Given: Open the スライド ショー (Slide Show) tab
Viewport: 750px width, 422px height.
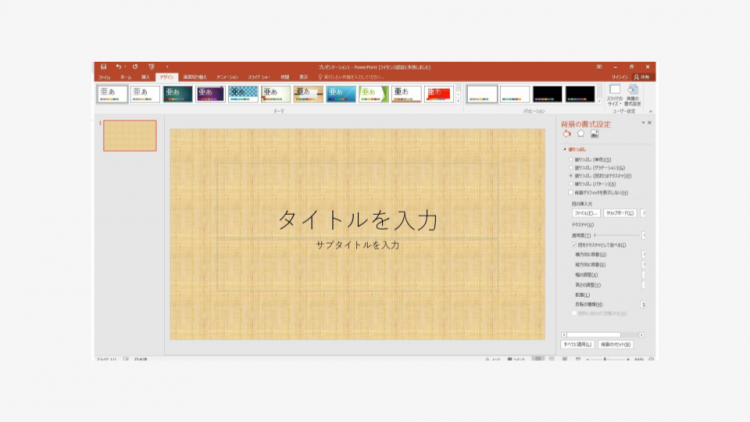Looking at the screenshot, I should (259, 77).
